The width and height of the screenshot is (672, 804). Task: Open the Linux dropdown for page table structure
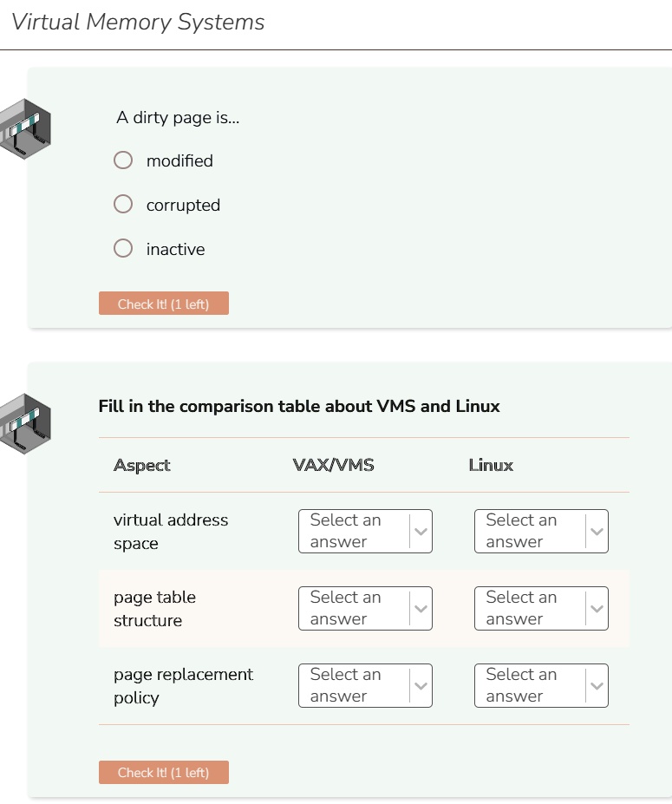tap(540, 608)
